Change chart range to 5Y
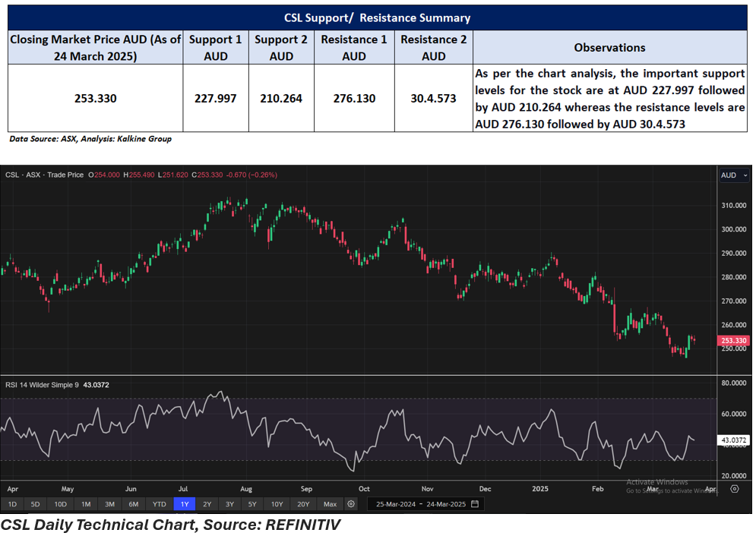The width and height of the screenshot is (756, 536). pos(252,504)
